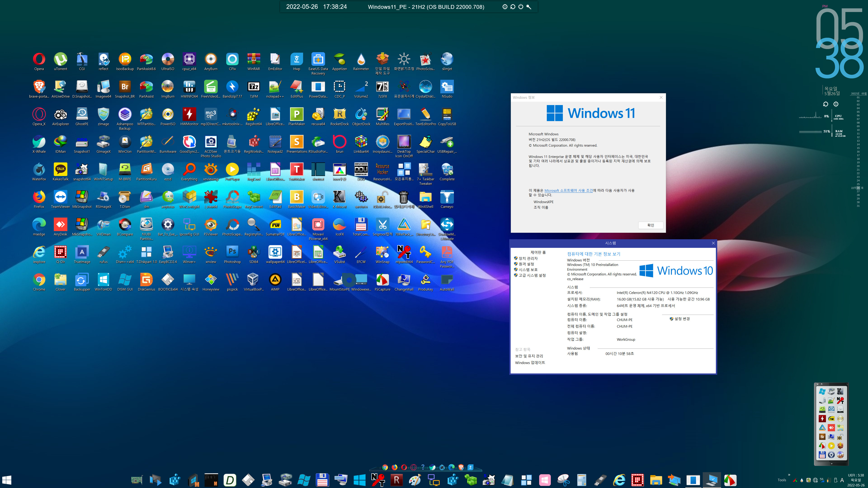Launch SumatraPDF desktop shortcut
868x488 pixels.
point(275,227)
